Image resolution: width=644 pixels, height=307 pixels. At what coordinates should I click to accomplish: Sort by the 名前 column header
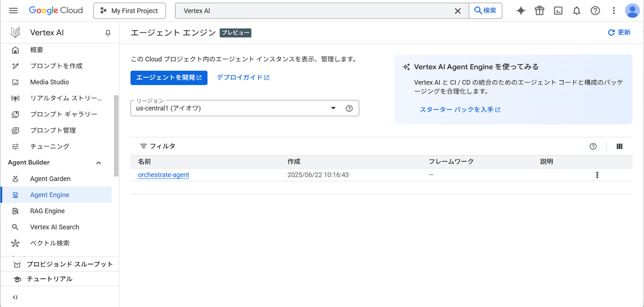144,162
